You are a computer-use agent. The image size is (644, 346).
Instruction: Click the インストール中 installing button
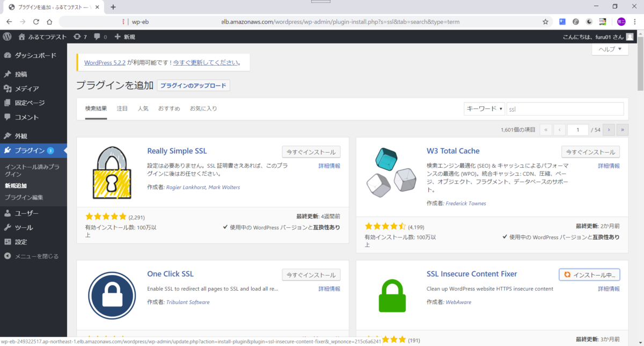click(x=589, y=275)
